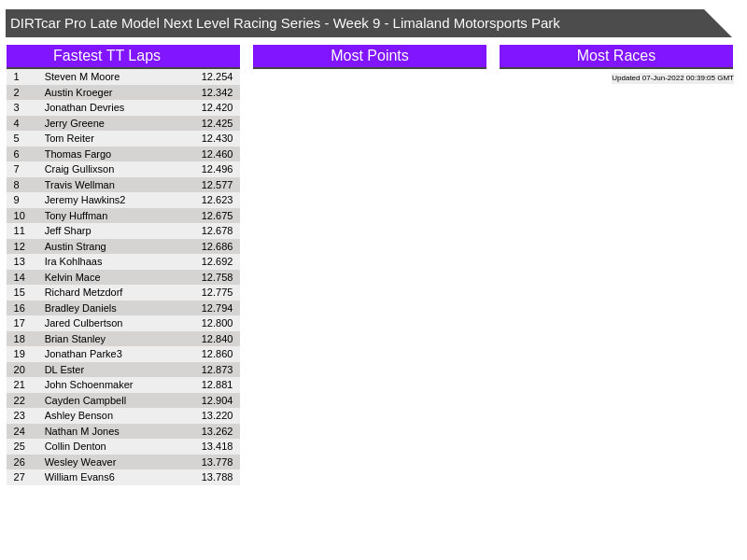The width and height of the screenshot is (747, 560).
Task: Choose driver Thomas Fargo
Action: tap(78, 154)
